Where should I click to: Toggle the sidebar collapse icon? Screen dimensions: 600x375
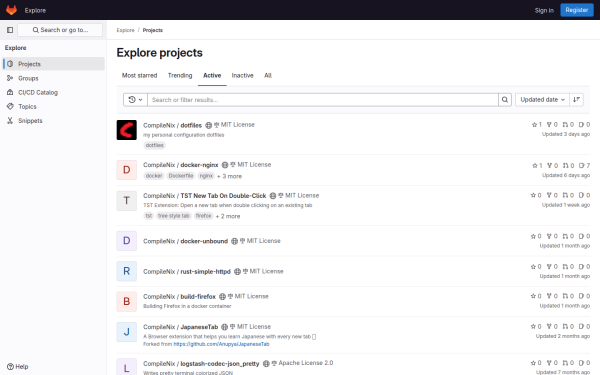tap(10, 30)
